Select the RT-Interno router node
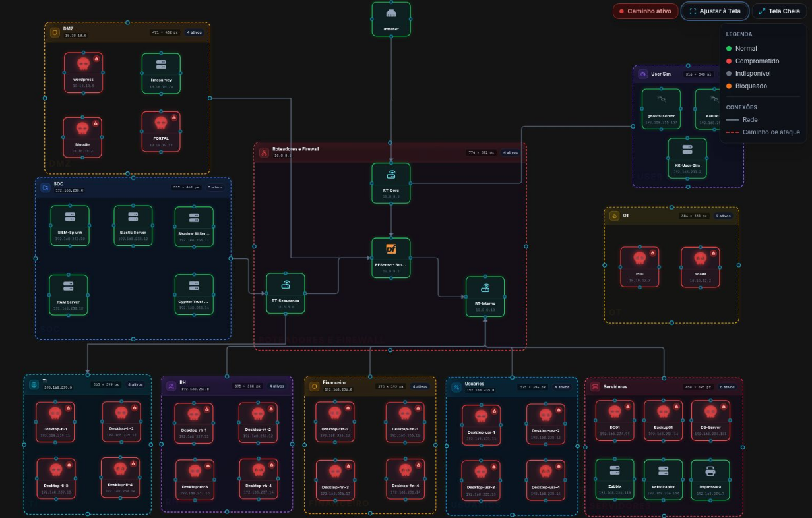The height and width of the screenshot is (518, 812). pyautogui.click(x=485, y=296)
